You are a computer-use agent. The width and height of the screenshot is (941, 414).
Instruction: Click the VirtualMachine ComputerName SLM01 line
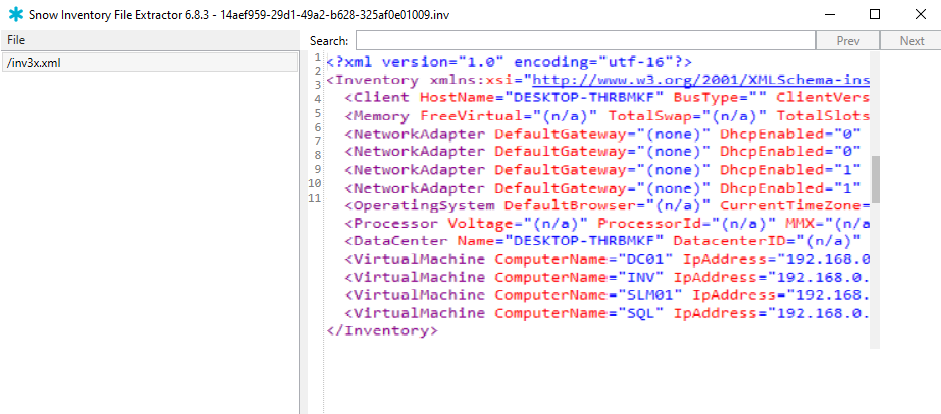coord(607,295)
